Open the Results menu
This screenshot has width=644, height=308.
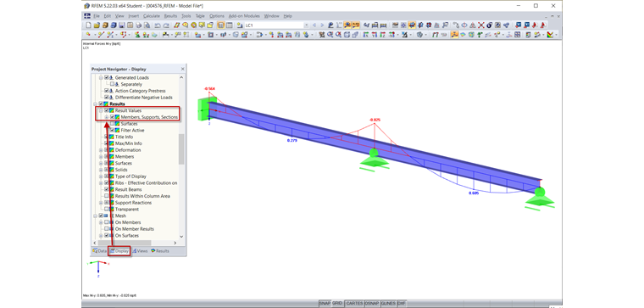[x=170, y=16]
